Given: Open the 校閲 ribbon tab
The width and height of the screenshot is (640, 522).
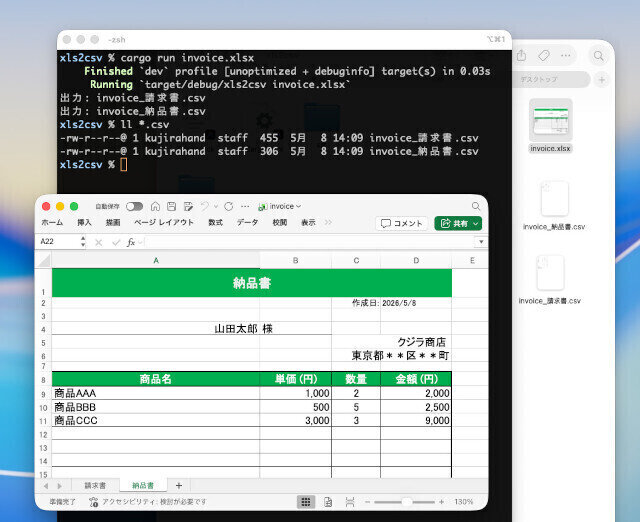Looking at the screenshot, I should 280,222.
